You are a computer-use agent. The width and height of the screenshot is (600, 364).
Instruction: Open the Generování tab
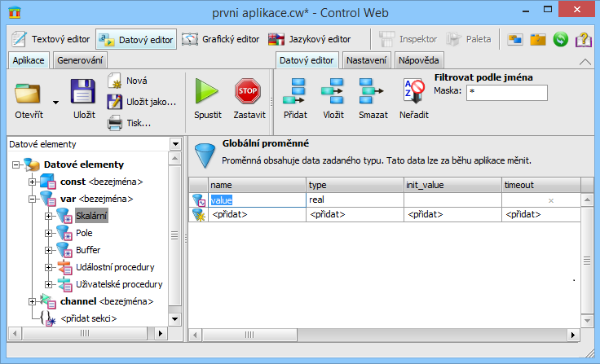click(80, 60)
